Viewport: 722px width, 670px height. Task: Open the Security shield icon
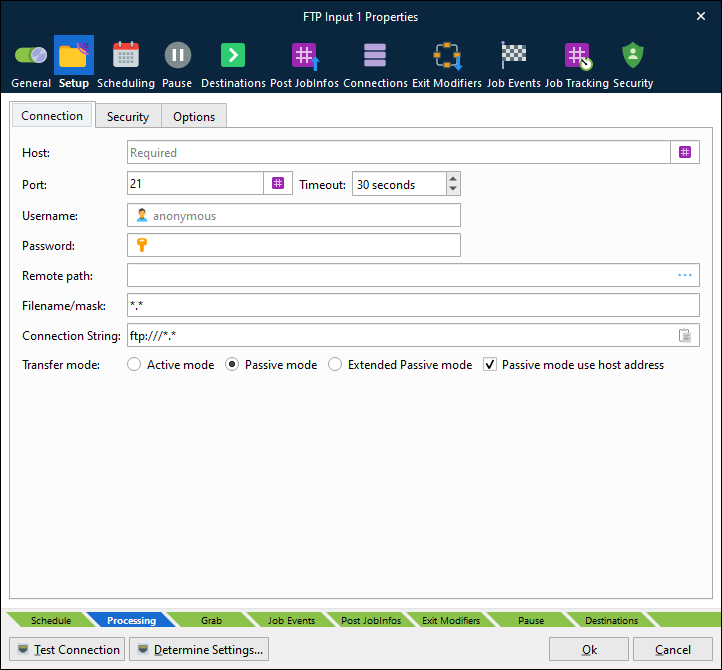tap(633, 55)
